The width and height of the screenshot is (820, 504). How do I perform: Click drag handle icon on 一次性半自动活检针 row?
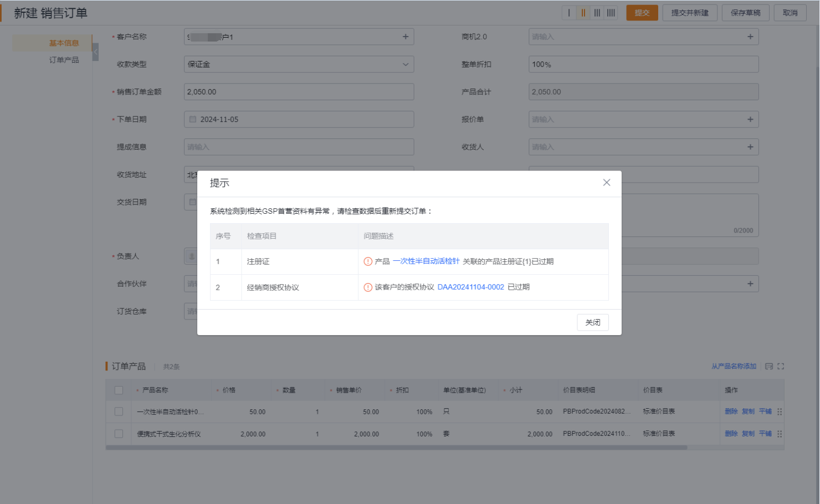780,412
